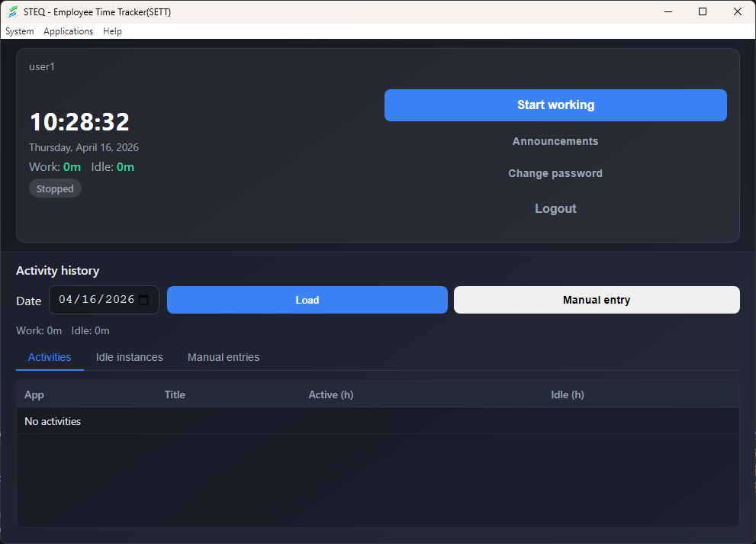Switch to the Idle instances tab

(x=129, y=357)
